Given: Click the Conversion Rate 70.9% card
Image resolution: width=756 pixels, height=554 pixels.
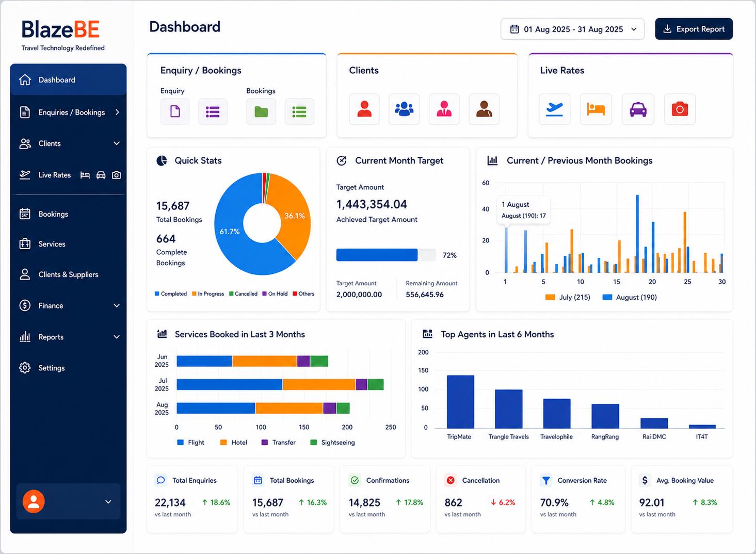Looking at the screenshot, I should tap(578, 499).
